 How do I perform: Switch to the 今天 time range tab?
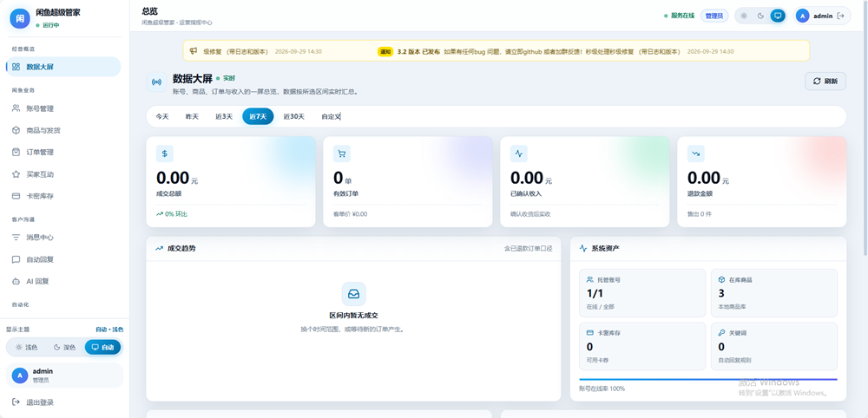(161, 117)
